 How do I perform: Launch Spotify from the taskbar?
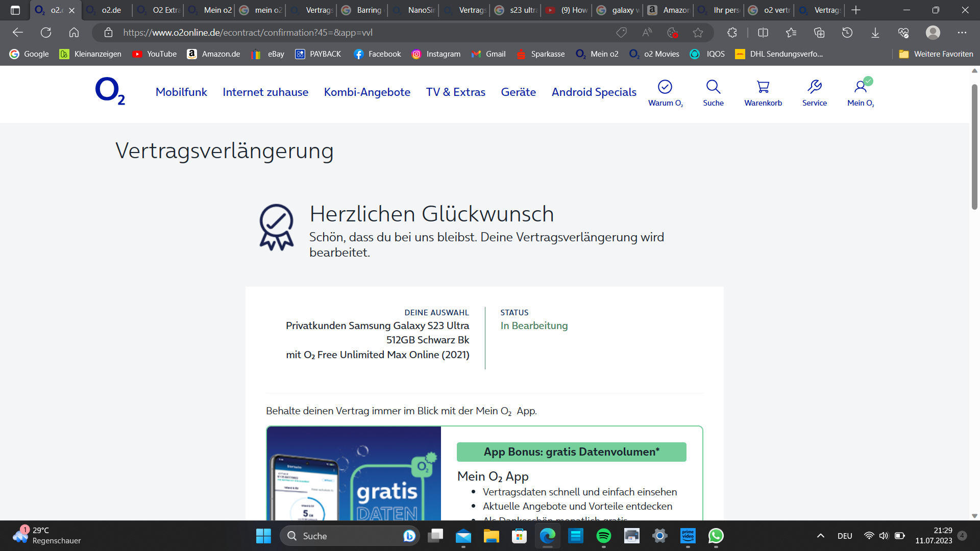pos(603,536)
